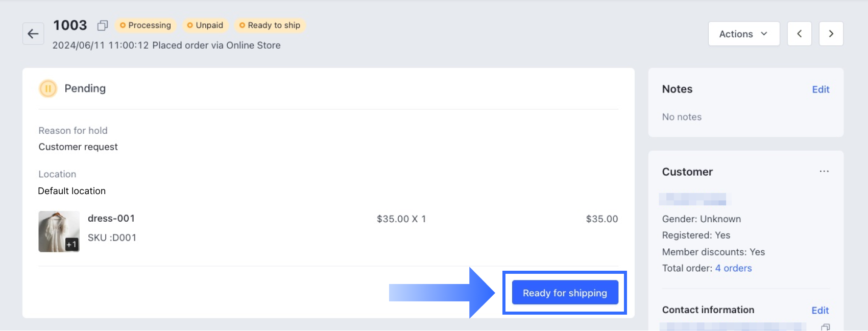The image size is (868, 331).
Task: Click the No notes placeholder text
Action: coord(682,117)
